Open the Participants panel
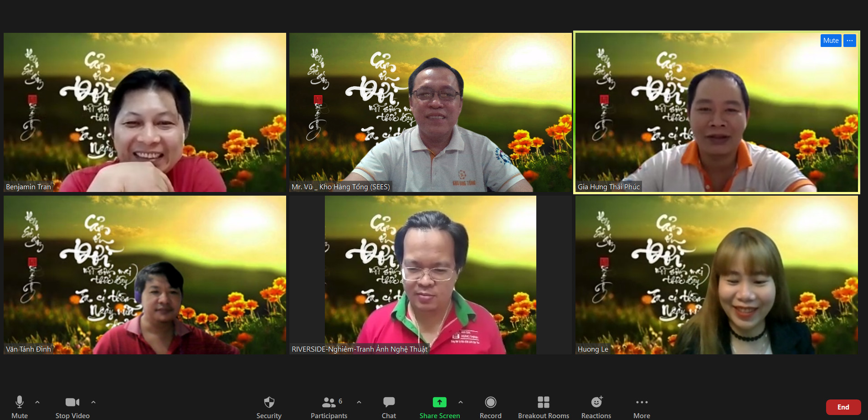 (329, 402)
